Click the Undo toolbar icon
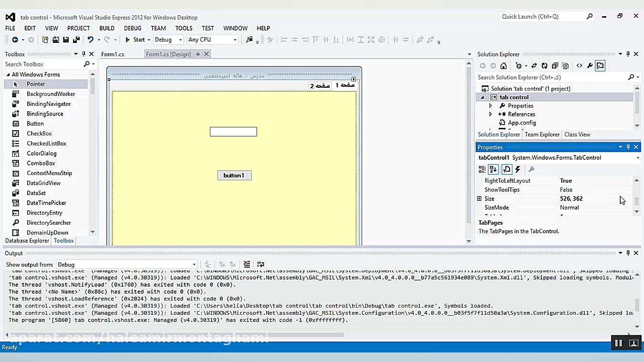This screenshot has height=362, width=644. pos(90,40)
